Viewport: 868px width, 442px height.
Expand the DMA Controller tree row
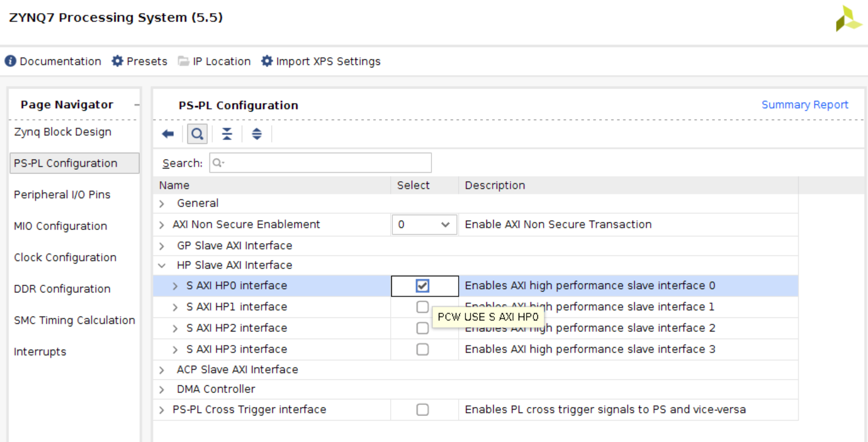(x=162, y=390)
